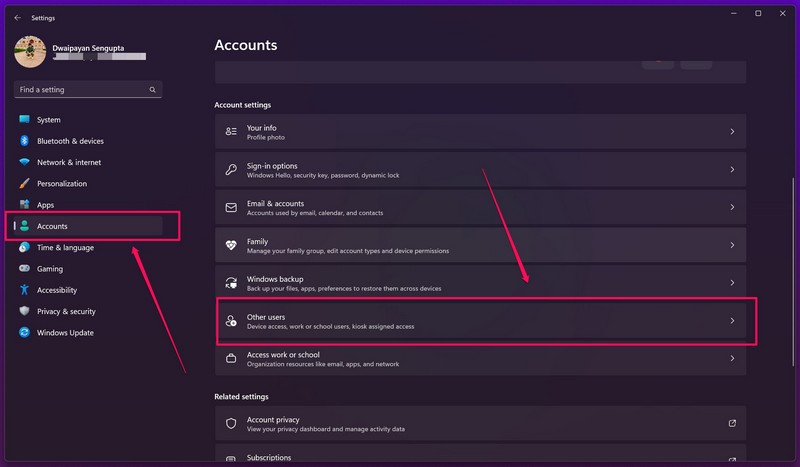Go to Time & language section
The width and height of the screenshot is (800, 467).
pos(65,247)
